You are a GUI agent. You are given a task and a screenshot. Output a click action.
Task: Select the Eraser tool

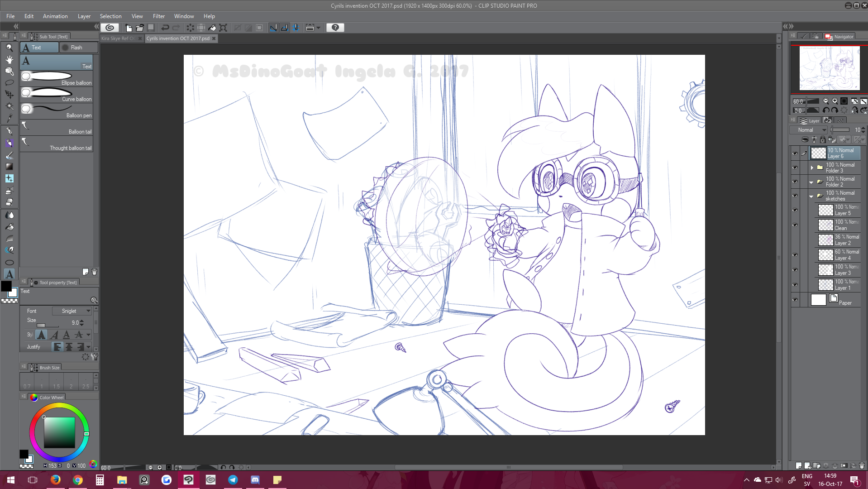[x=9, y=201]
